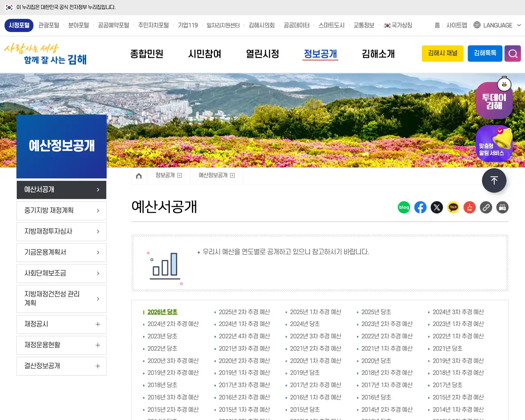Download page as PDF icon

pos(470,208)
